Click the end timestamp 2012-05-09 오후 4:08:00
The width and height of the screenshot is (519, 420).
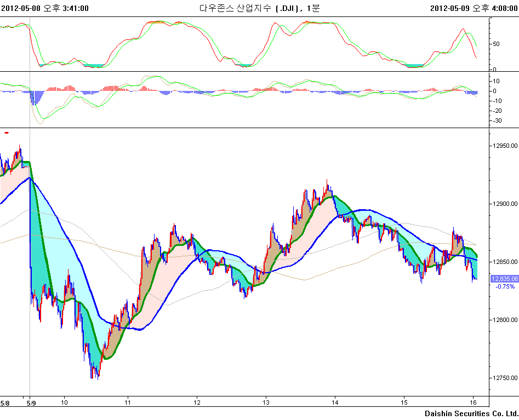tap(474, 8)
